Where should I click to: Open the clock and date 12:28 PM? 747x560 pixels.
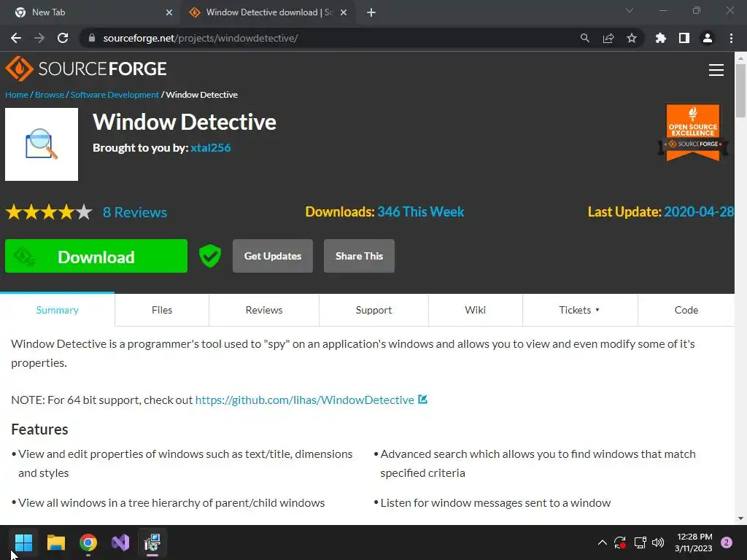[x=694, y=542]
